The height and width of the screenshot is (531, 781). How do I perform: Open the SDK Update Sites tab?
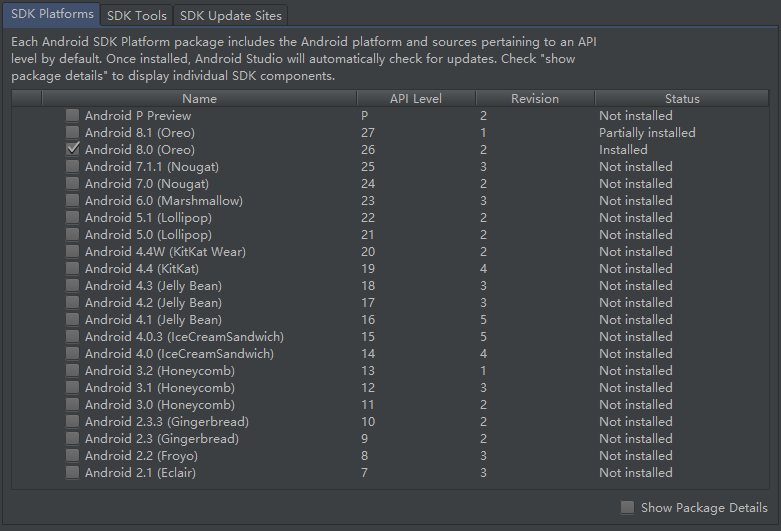pos(231,15)
